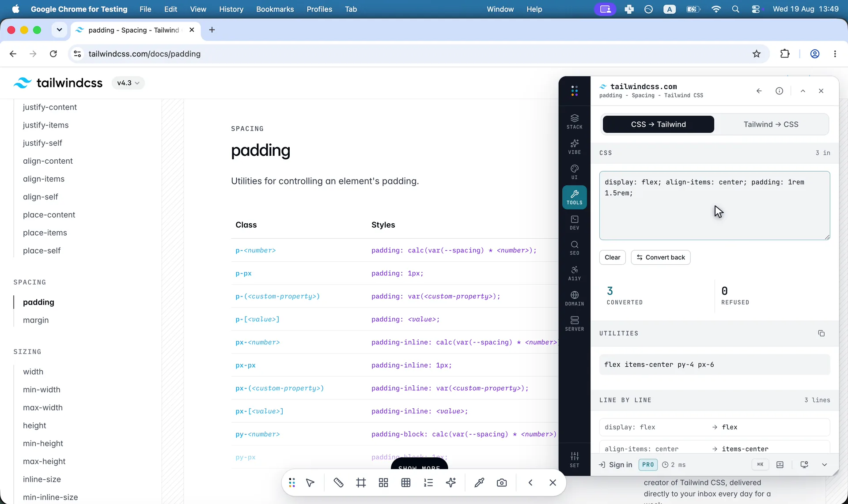Collapse the extension panel with up chevron
The width and height of the screenshot is (848, 504).
pos(803,91)
